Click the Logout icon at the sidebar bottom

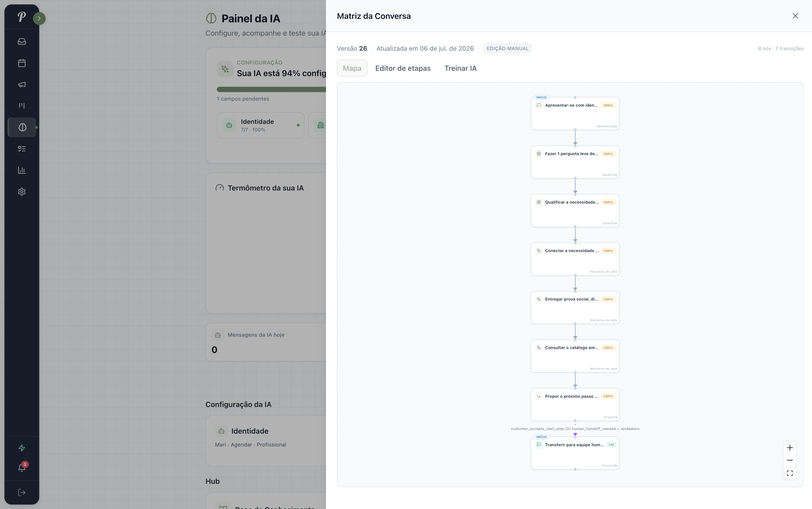click(x=22, y=493)
